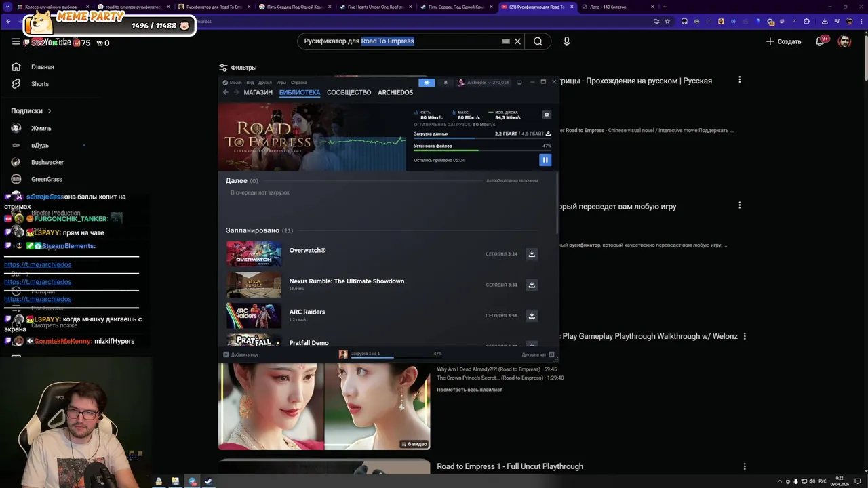Open options for Welonz playthrough video
Image resolution: width=868 pixels, height=488 pixels.
pos(745,336)
